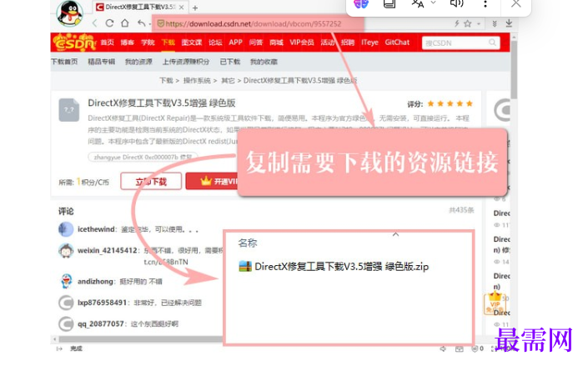Screen dimensions: 588x366
Task: Click the grey file-type icon beside the title
Action: click(69, 110)
